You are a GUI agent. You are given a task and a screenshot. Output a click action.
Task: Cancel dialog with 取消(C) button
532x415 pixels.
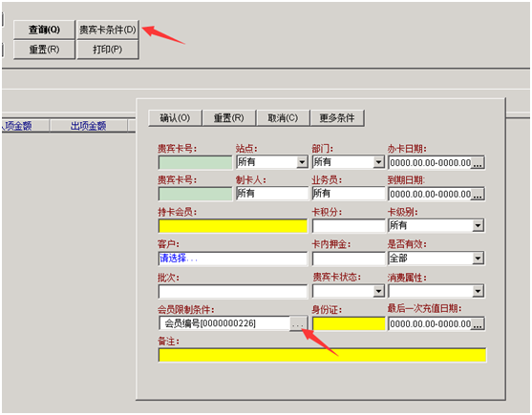click(283, 118)
